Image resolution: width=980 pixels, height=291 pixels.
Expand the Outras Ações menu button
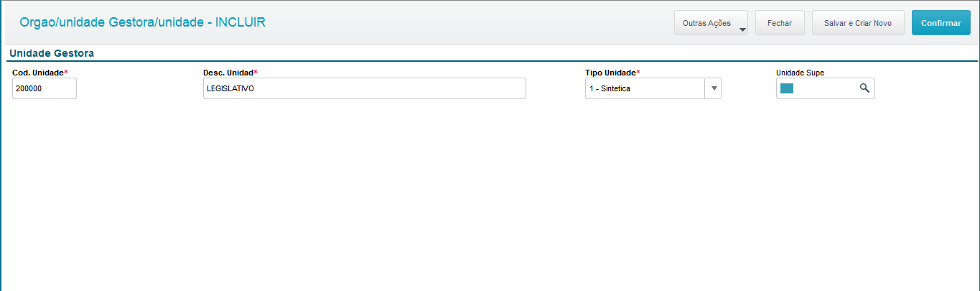point(706,23)
